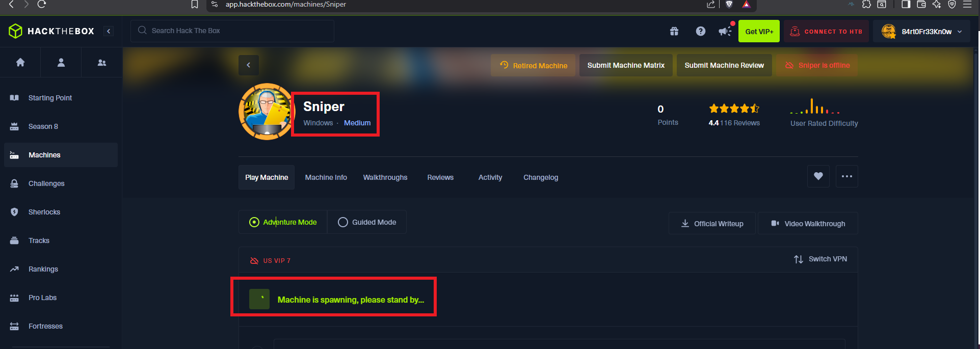Open the browser hamburger menu

pos(967,4)
